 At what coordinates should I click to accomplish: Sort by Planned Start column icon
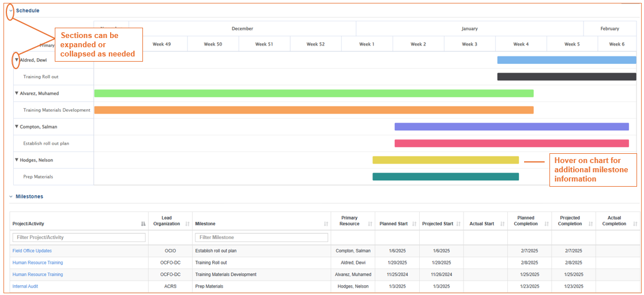[x=414, y=224]
